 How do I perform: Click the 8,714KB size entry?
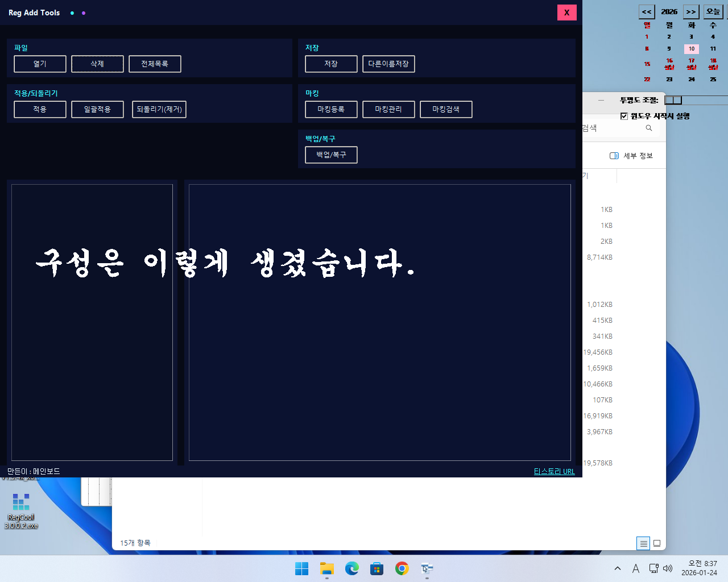click(x=599, y=257)
